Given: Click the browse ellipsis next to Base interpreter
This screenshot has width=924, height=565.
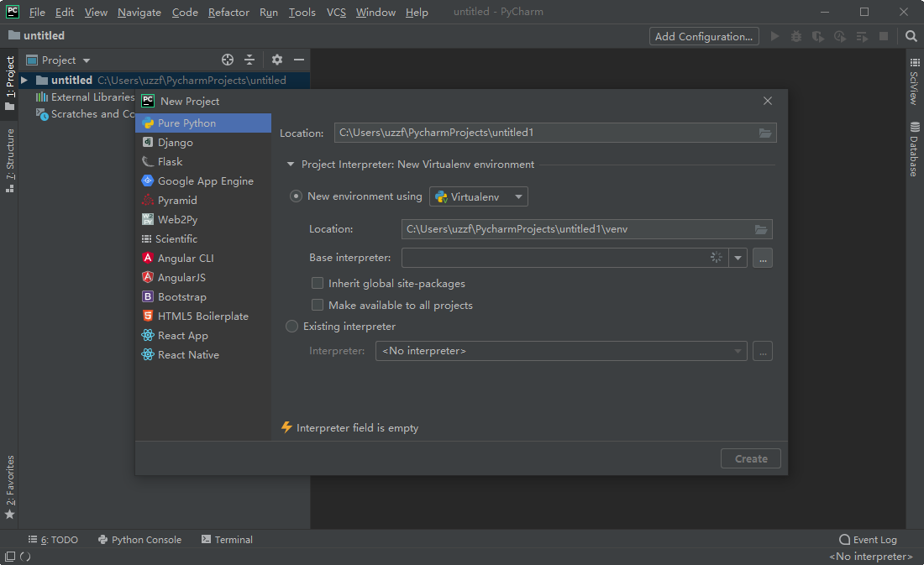Looking at the screenshot, I should click(x=763, y=258).
